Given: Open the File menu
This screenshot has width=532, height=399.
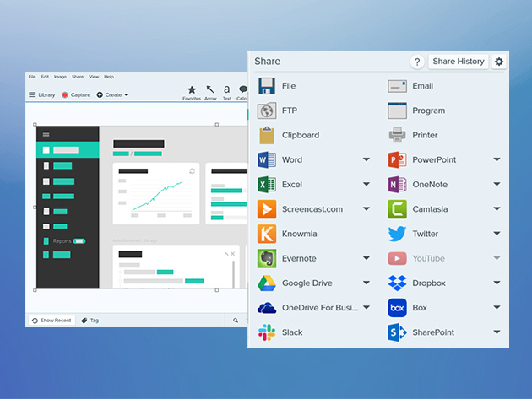Looking at the screenshot, I should [32, 77].
